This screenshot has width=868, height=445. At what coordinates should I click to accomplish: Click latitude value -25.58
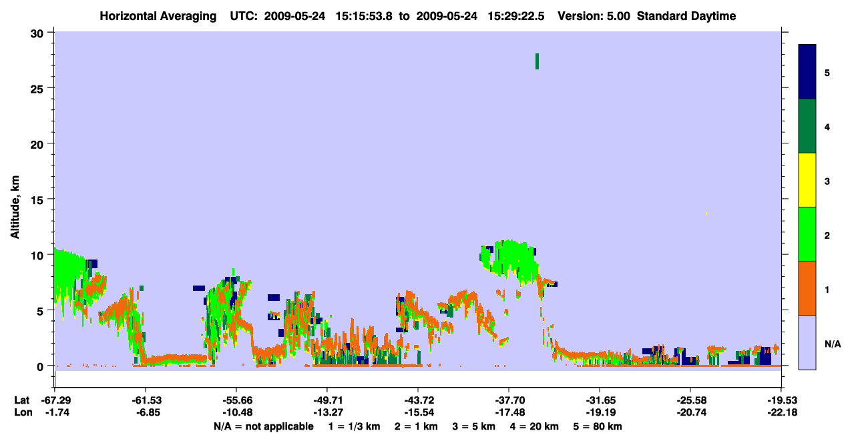(690, 400)
